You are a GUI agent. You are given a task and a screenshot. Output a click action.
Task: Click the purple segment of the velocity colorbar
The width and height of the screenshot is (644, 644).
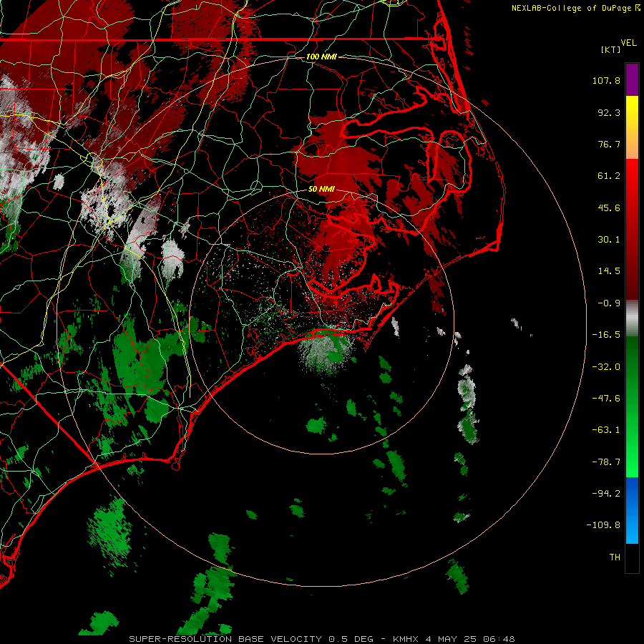(x=632, y=79)
